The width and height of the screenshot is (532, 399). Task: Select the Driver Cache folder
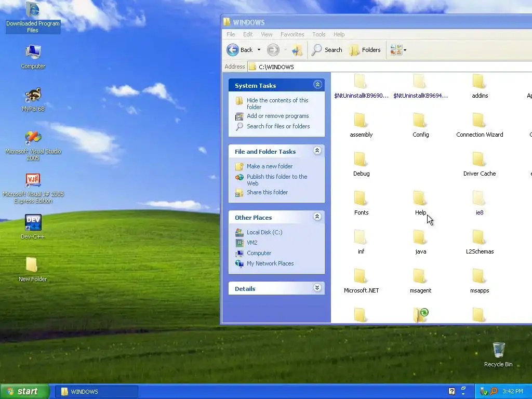click(480, 165)
